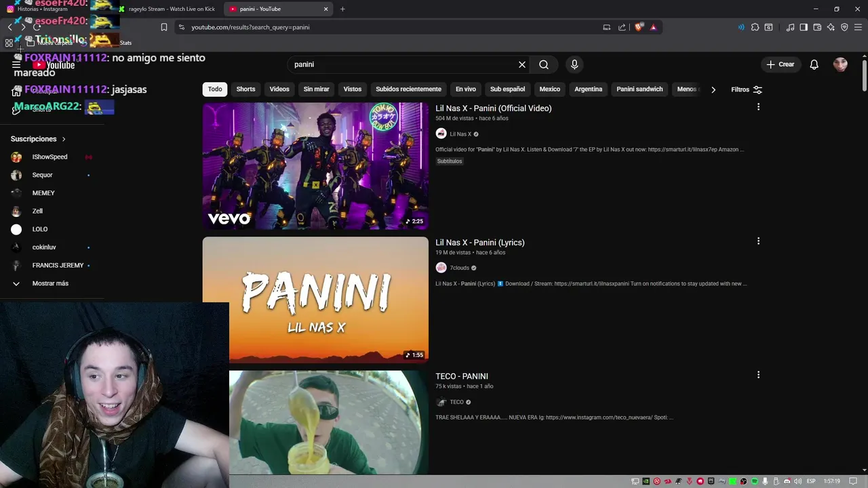Screen dimensions: 868x488
Task: Bookmark this page icon in address bar
Action: (x=164, y=27)
